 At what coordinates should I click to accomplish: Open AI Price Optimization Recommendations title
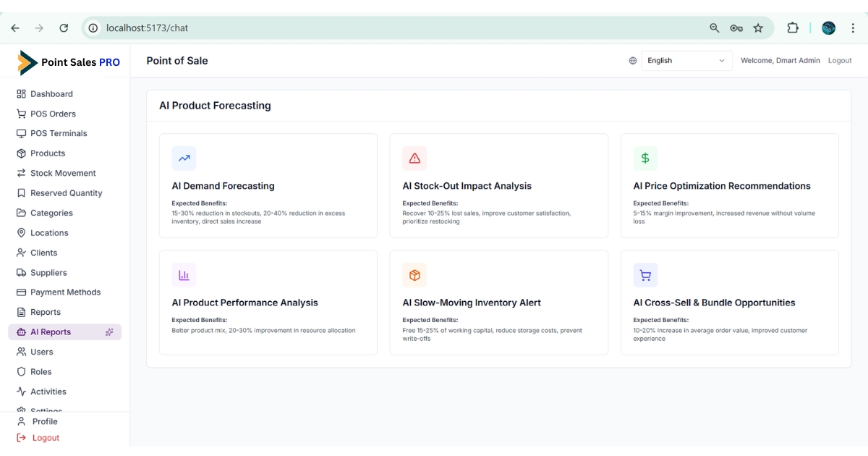(722, 186)
